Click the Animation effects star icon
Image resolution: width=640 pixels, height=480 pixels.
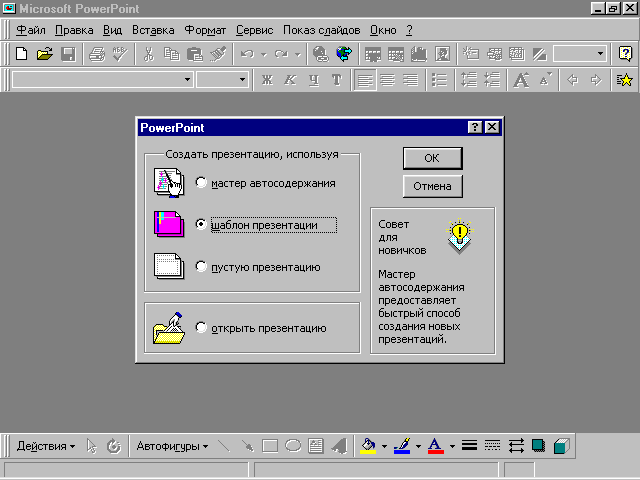tap(624, 80)
